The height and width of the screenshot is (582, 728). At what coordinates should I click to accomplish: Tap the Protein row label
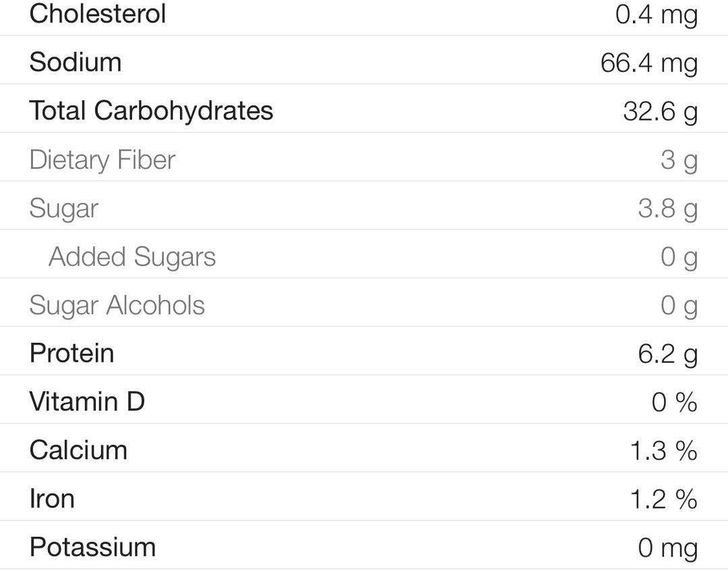coord(72,353)
